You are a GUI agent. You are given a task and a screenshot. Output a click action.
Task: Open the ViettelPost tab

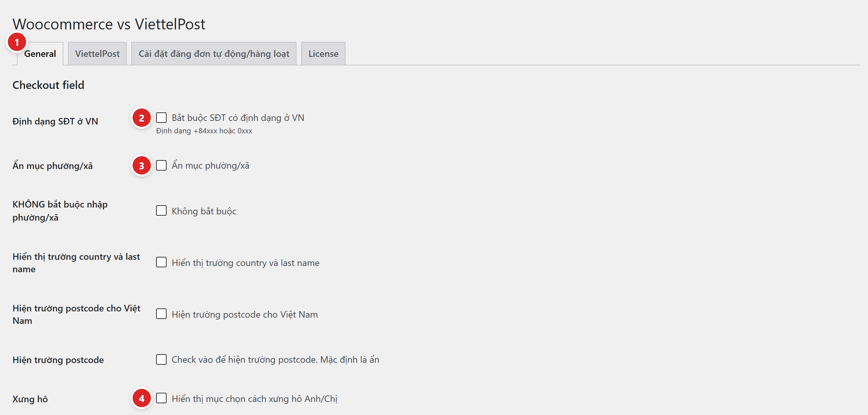[97, 54]
